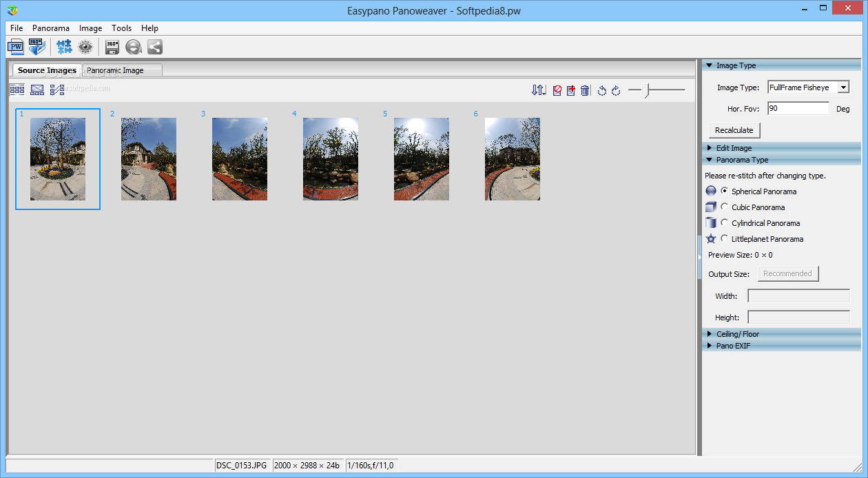Select source image thumbnail 2
868x478 pixels.
[x=149, y=159]
